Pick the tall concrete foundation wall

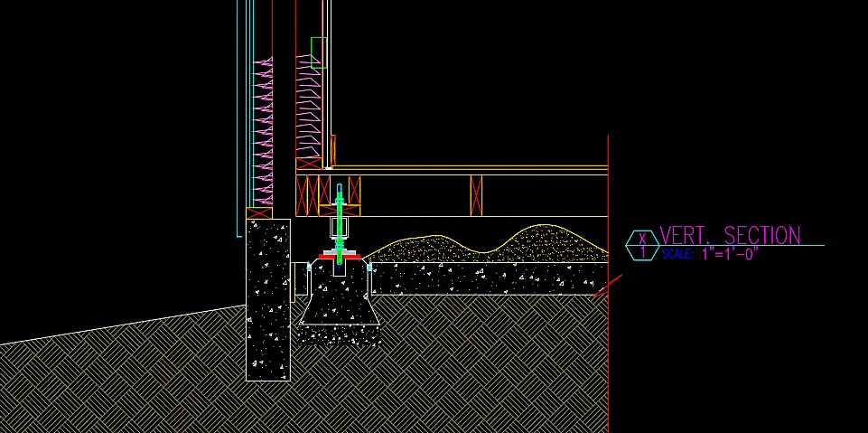[268, 299]
